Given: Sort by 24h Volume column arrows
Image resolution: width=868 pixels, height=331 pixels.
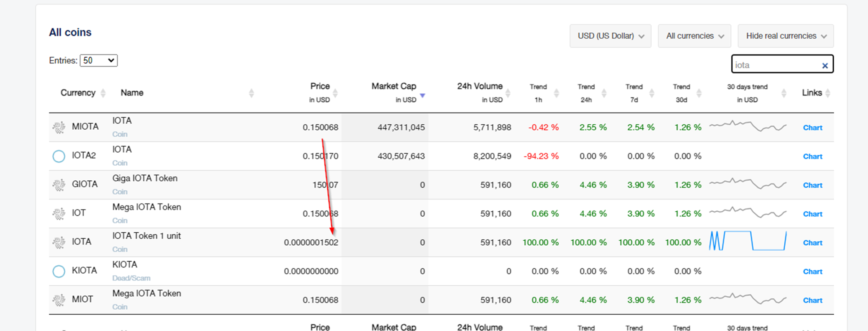Looking at the screenshot, I should [x=508, y=93].
